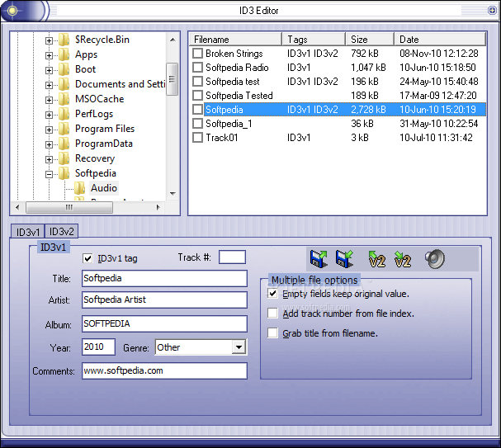Select the Recovery folder label

[x=95, y=158]
